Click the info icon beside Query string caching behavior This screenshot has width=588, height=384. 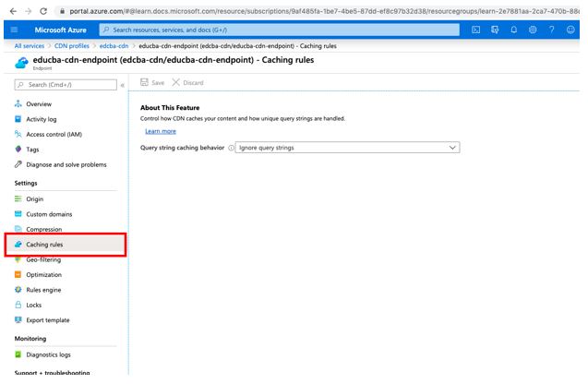tap(231, 148)
